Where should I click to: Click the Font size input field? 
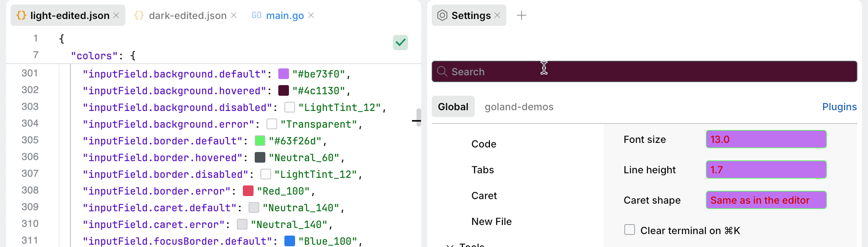point(766,139)
